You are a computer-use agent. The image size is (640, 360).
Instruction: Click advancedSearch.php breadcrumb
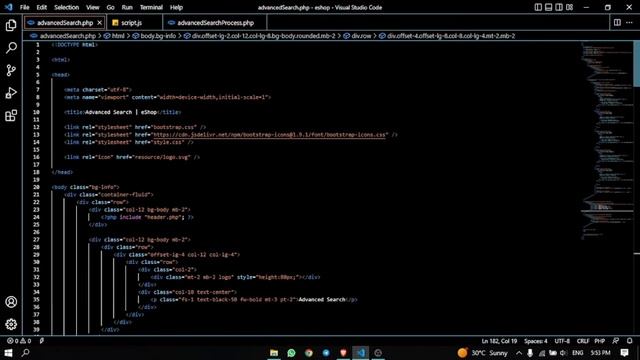[63, 36]
